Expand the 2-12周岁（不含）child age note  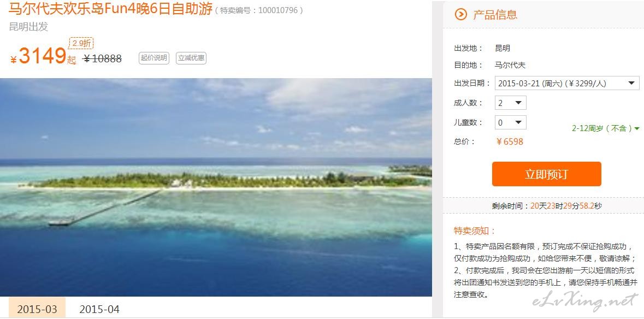pos(606,128)
